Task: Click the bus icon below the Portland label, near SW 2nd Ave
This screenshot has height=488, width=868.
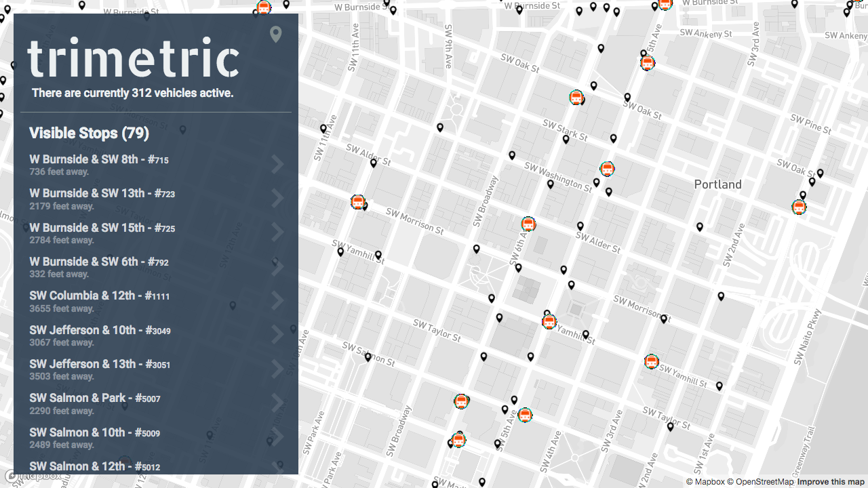Action: (799, 207)
